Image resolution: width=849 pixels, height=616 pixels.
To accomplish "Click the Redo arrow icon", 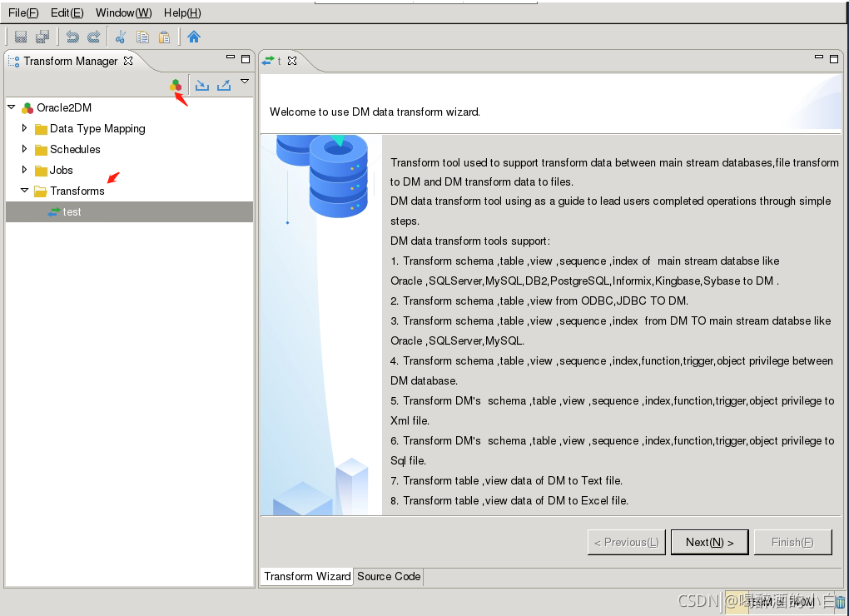I will point(94,37).
